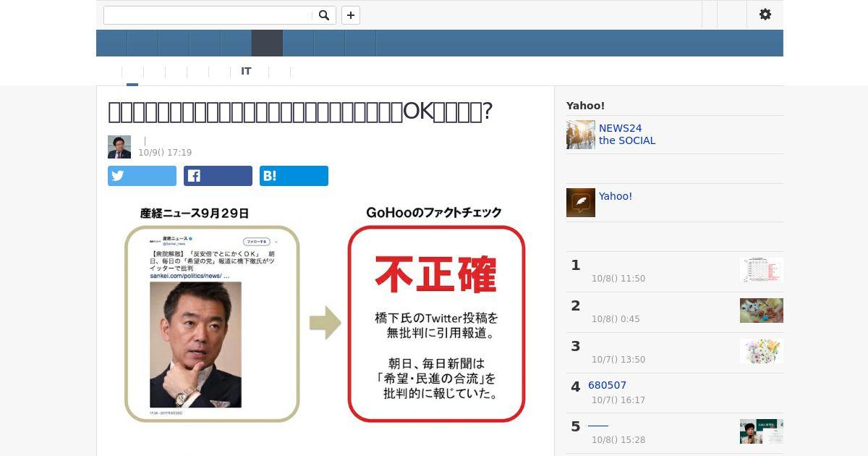Click the article headline containing OK
This screenshot has width=868, height=456.
300,111
